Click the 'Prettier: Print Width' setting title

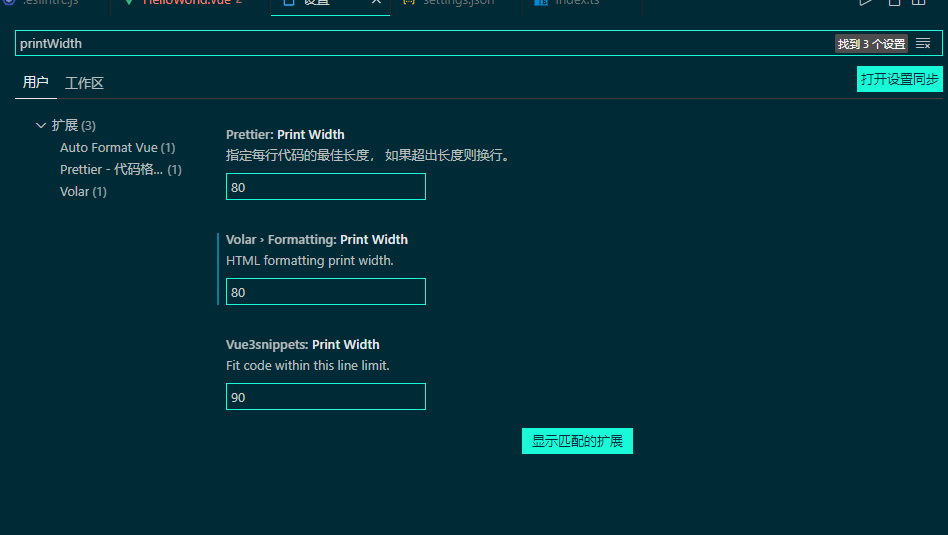tap(285, 134)
